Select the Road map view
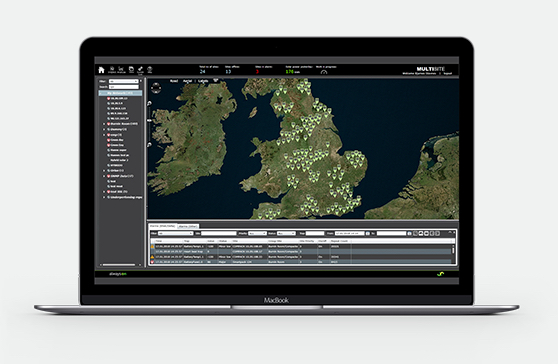 pyautogui.click(x=174, y=81)
